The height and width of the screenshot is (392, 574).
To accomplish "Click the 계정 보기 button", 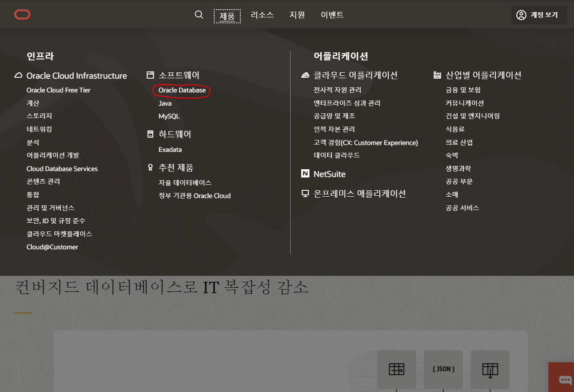I will coord(539,15).
